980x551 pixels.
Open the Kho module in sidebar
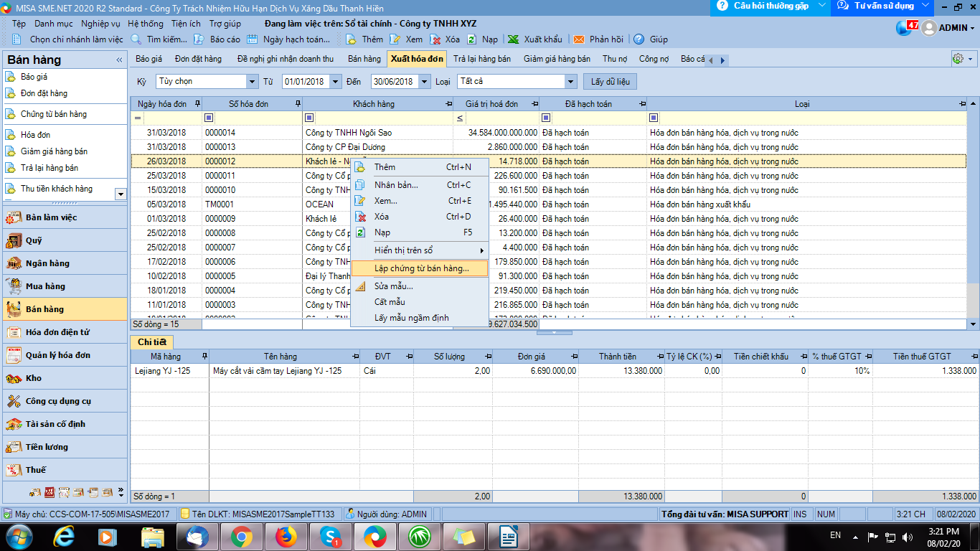(65, 378)
